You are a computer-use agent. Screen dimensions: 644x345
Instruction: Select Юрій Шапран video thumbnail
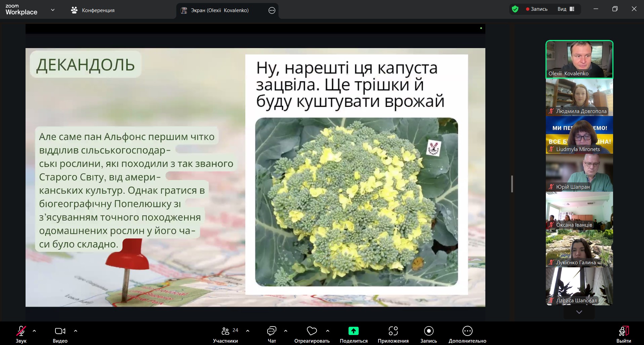(x=579, y=173)
